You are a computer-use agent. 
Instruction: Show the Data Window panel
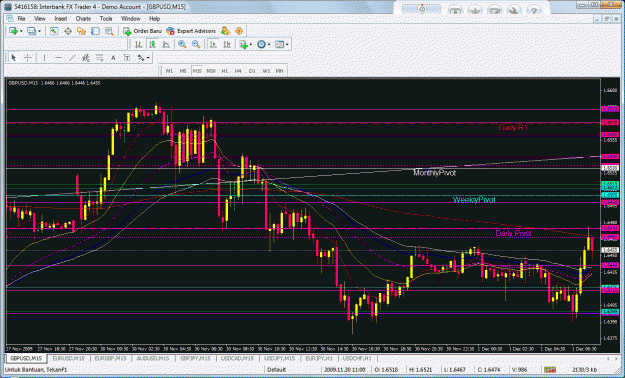click(68, 31)
